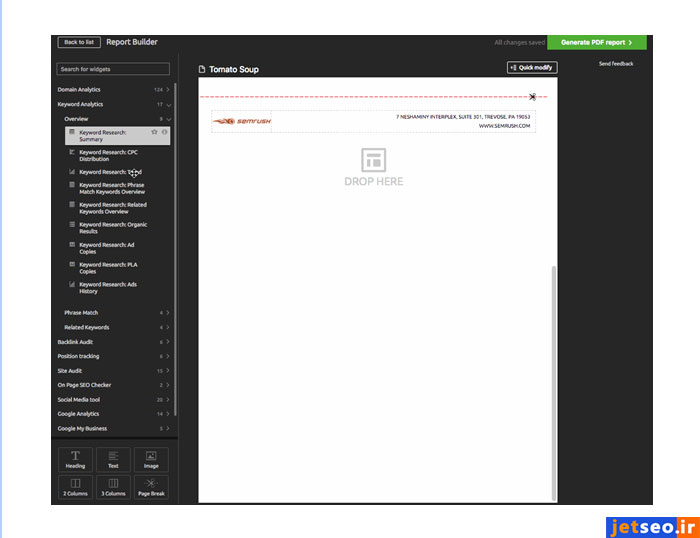Insert an Image widget
The image size is (700, 538).
151,459
